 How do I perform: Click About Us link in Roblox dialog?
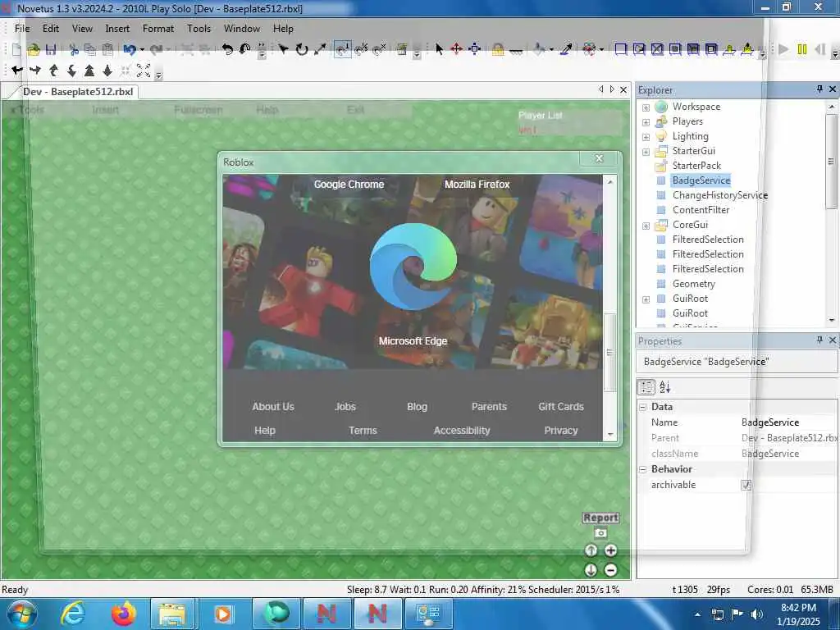[273, 407]
